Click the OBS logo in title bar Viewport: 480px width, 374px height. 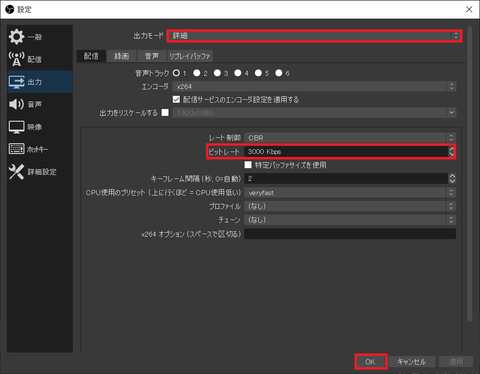10,9
